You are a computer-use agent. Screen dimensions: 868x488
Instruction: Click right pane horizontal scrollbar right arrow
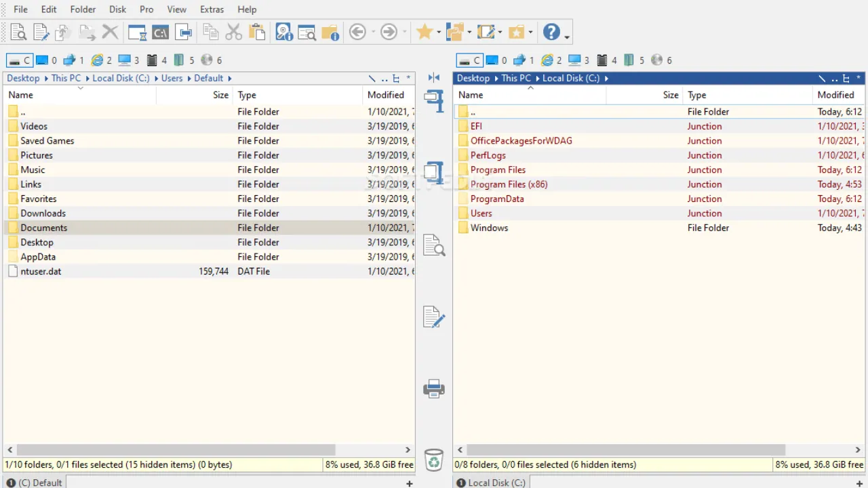(x=858, y=450)
